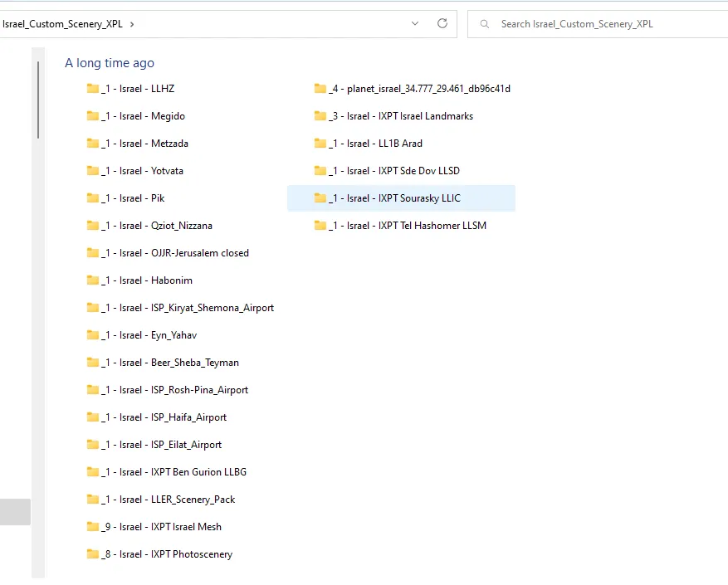The width and height of the screenshot is (728, 585).
Task: Select the IXPT Tel Hashomer LLSM folder
Action: [408, 226]
